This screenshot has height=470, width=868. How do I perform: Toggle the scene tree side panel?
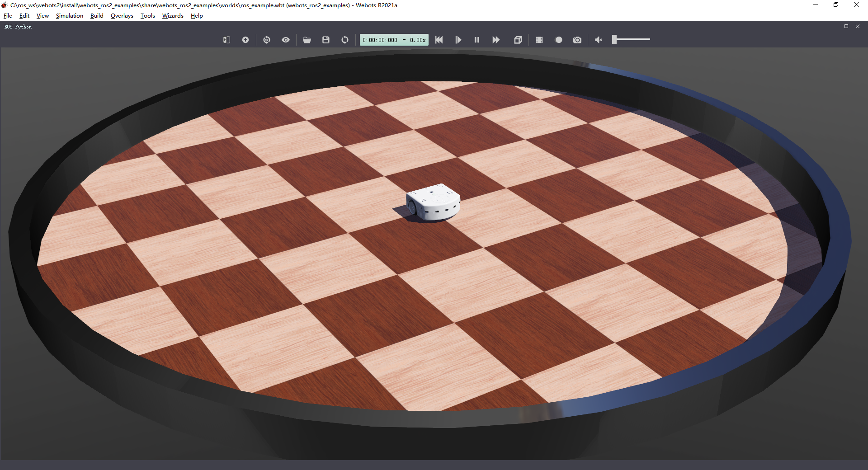pyautogui.click(x=226, y=40)
